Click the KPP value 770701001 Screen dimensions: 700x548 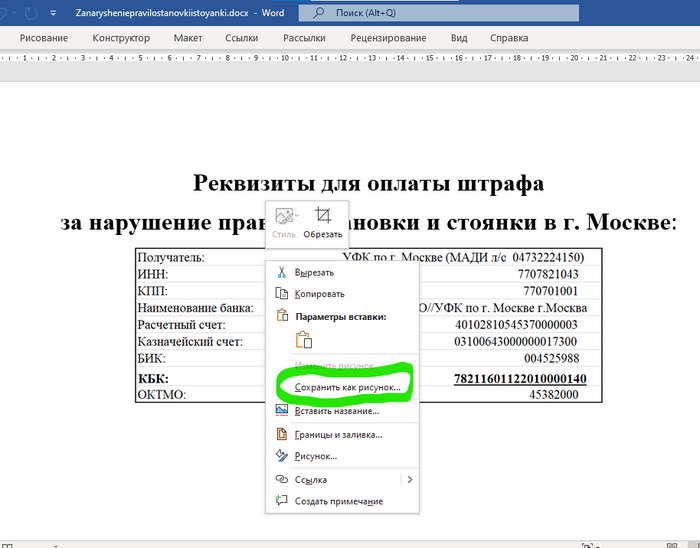point(550,291)
